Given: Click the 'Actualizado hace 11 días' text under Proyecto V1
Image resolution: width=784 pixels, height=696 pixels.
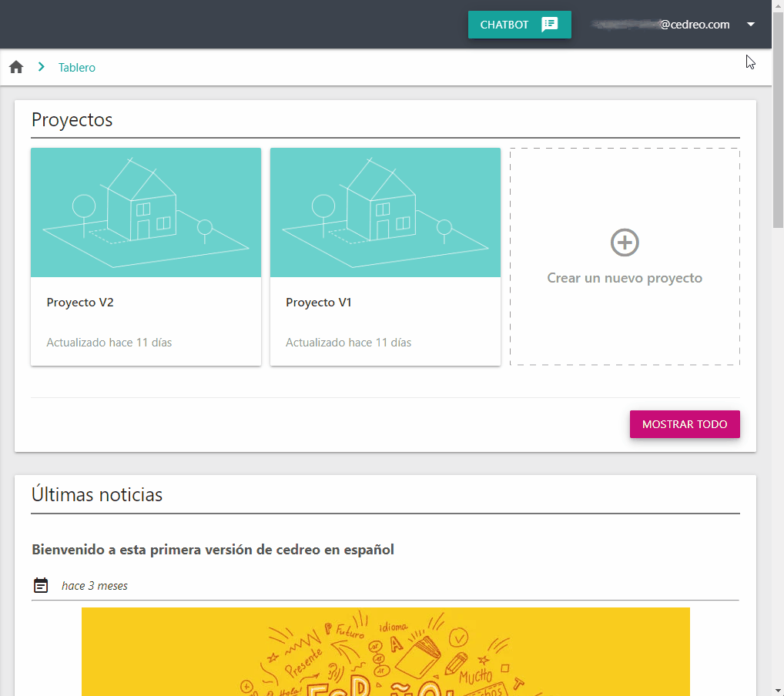Looking at the screenshot, I should (x=349, y=343).
